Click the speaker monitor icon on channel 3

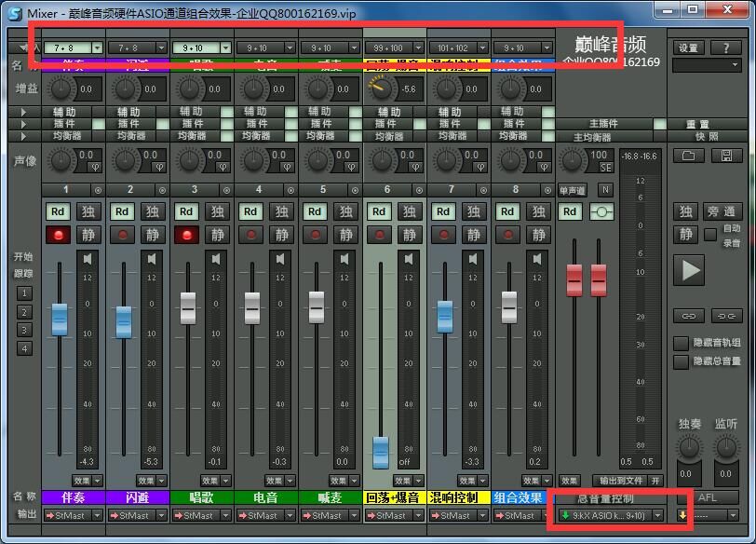(x=217, y=258)
